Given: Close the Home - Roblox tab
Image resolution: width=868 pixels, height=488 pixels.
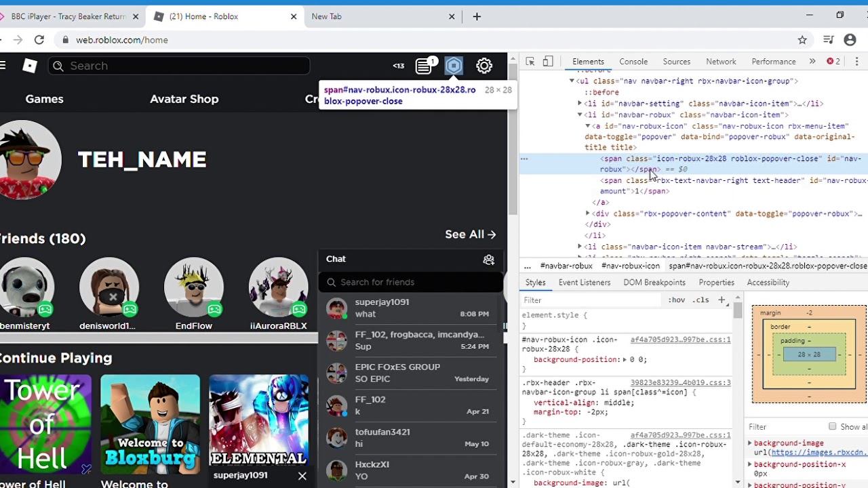Looking at the screenshot, I should tap(294, 16).
